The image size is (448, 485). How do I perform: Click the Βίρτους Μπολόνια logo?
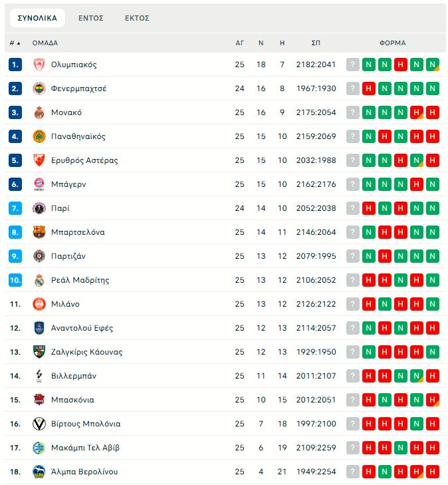[x=39, y=424]
